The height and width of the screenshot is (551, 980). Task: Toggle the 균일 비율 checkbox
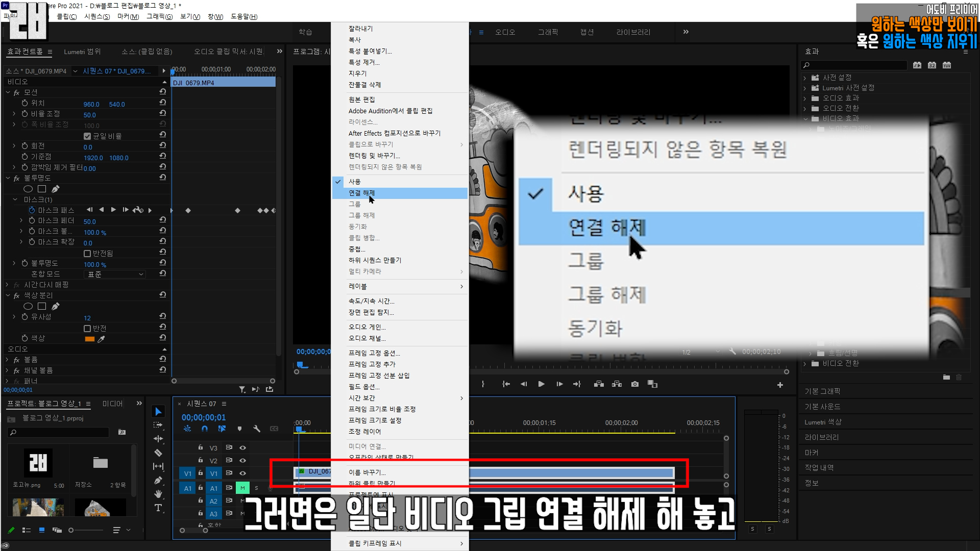(87, 136)
